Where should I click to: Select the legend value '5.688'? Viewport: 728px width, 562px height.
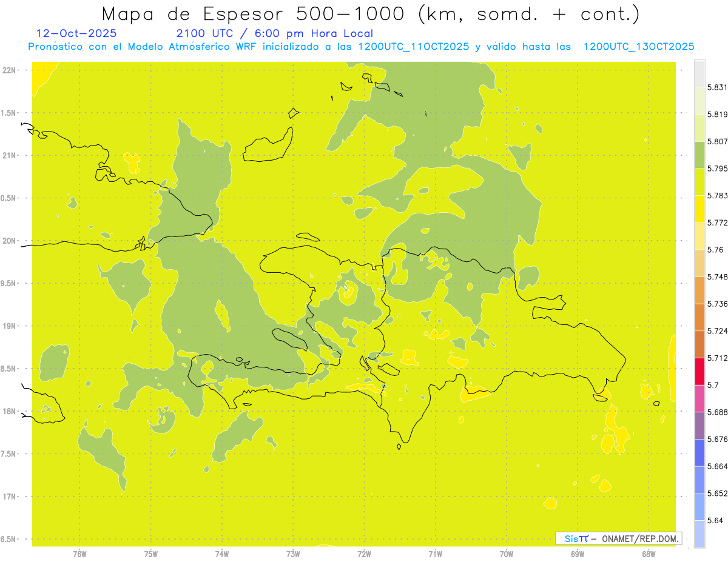[718, 412]
